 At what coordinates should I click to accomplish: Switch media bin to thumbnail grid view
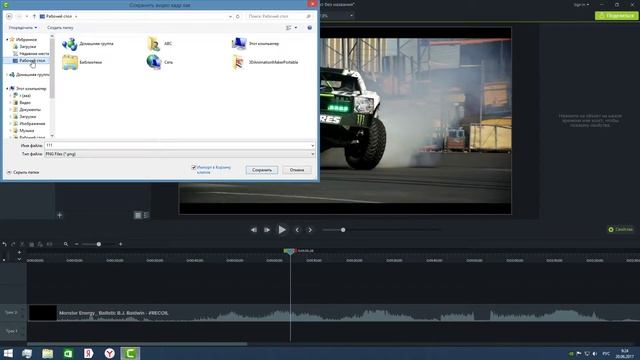[138, 215]
